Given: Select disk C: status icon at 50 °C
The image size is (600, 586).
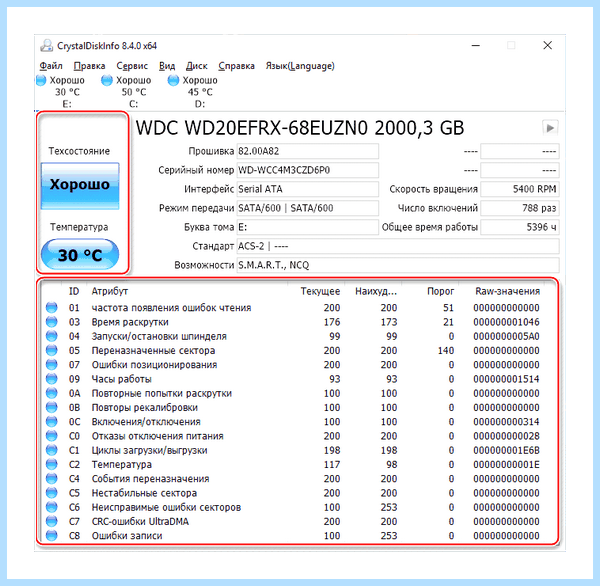Looking at the screenshot, I should [107, 80].
